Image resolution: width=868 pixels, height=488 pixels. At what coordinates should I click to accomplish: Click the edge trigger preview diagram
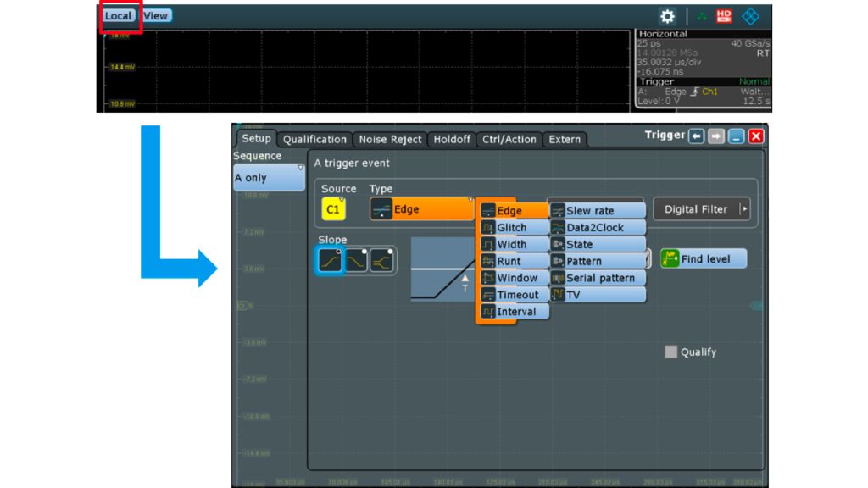(x=442, y=269)
